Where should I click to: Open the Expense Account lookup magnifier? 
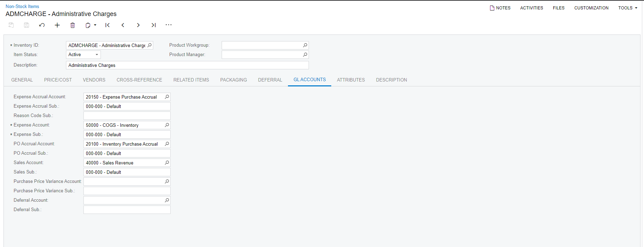pyautogui.click(x=167, y=125)
